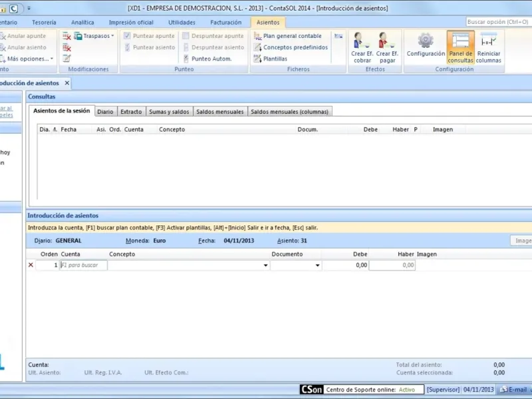Open the Facturación ribbon tab
The width and height of the screenshot is (532, 399).
click(x=225, y=23)
